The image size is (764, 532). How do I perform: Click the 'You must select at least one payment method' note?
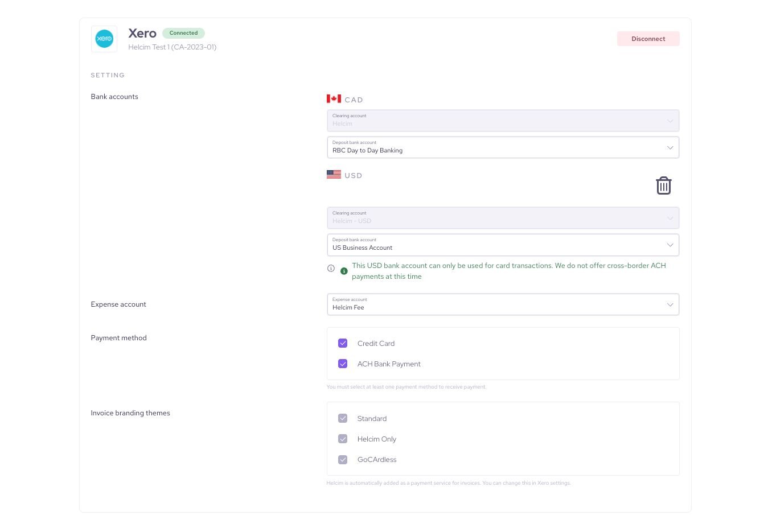(x=406, y=387)
